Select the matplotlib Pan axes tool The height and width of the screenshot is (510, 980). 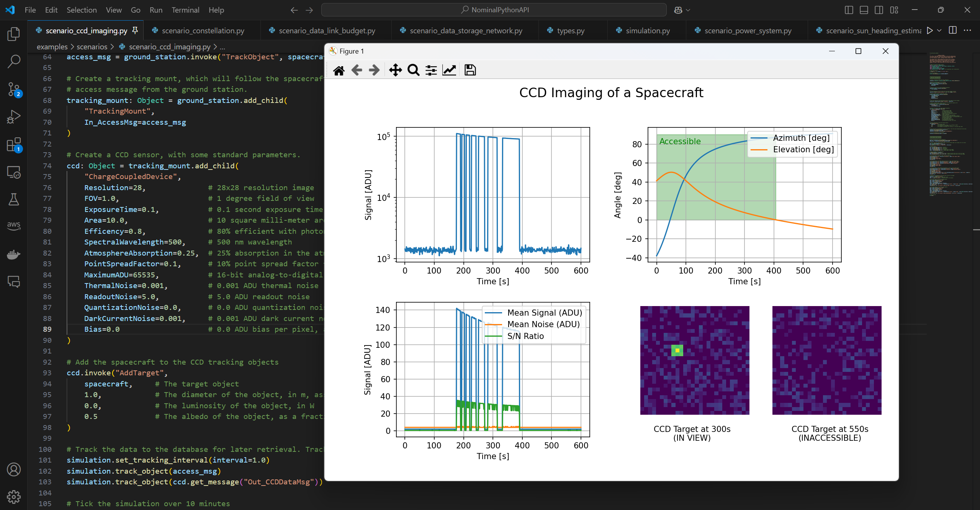pyautogui.click(x=395, y=70)
